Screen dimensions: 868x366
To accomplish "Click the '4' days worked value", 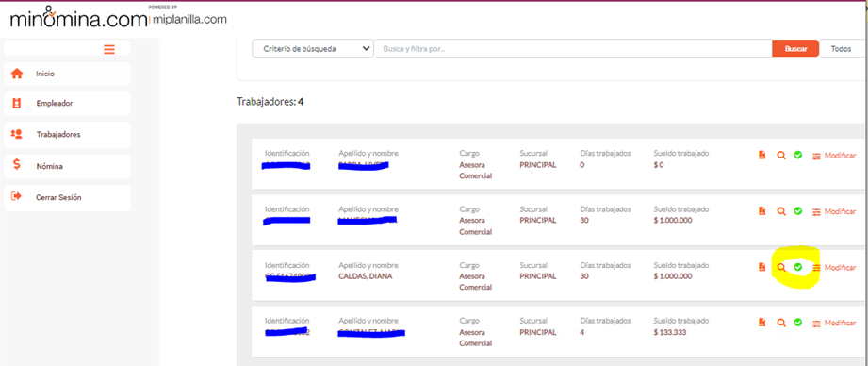I will [x=582, y=332].
